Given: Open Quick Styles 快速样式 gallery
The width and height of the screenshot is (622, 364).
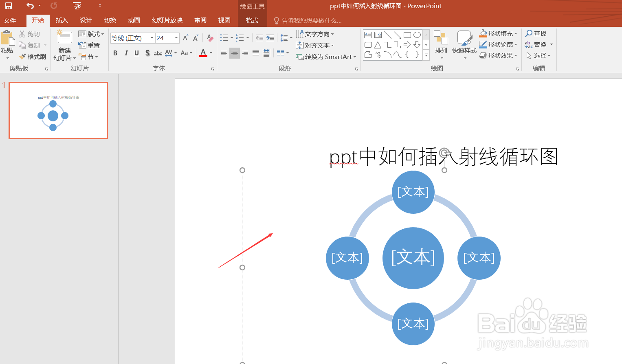Looking at the screenshot, I should (x=464, y=44).
